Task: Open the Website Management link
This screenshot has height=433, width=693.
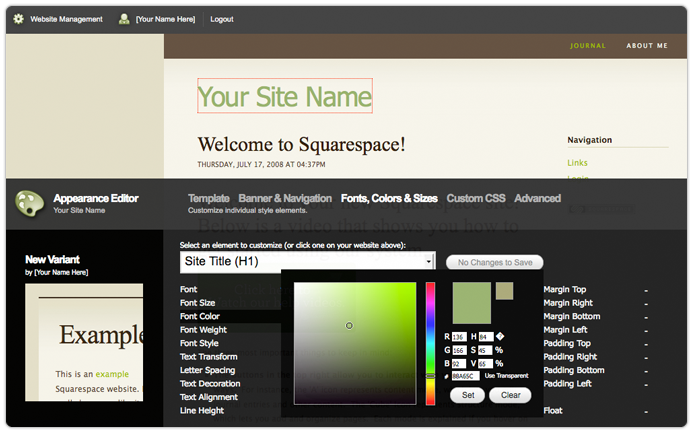Action: tap(66, 19)
